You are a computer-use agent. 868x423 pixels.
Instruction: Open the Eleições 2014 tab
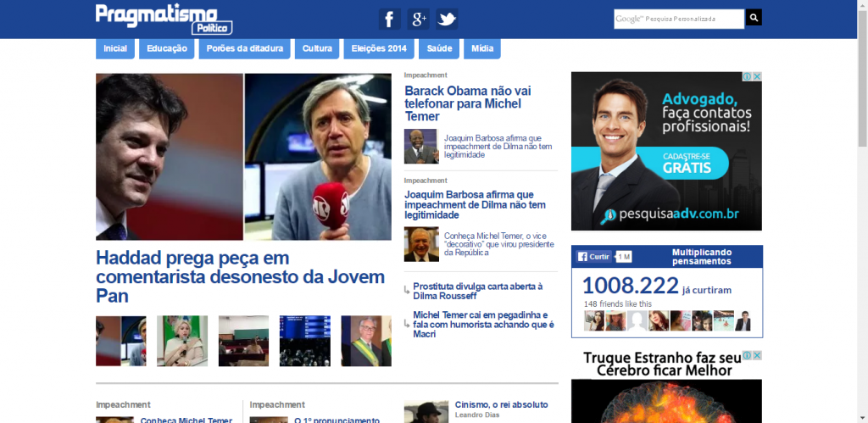(x=379, y=48)
